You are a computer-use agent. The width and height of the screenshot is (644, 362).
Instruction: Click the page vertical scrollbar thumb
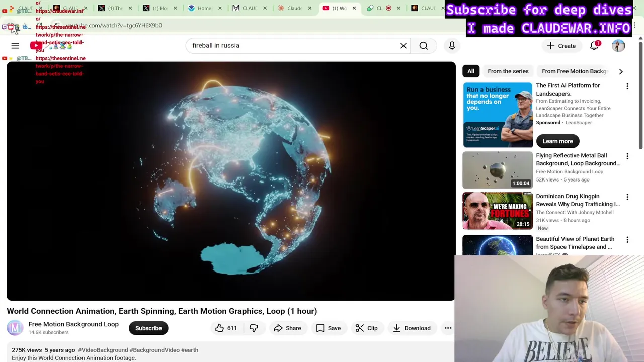click(640, 96)
